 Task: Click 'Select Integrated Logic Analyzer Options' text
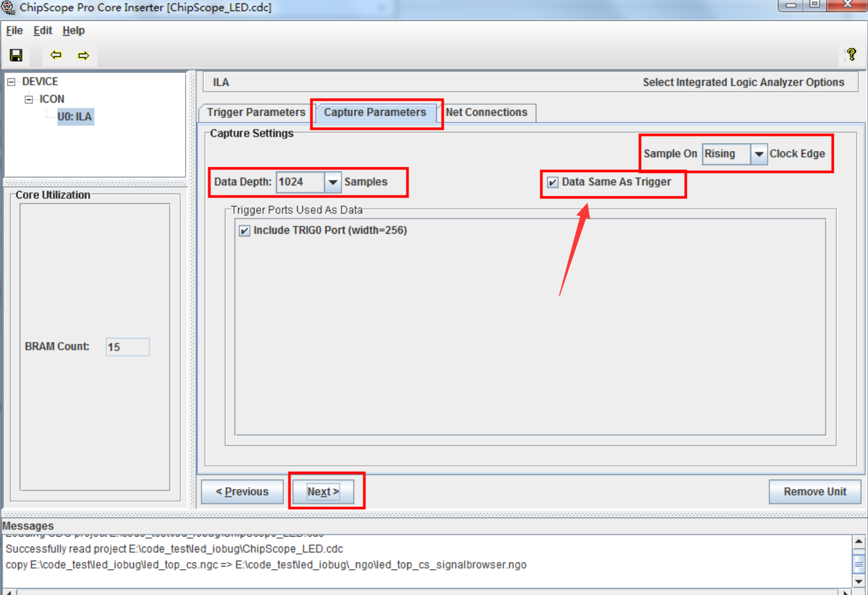[743, 83]
